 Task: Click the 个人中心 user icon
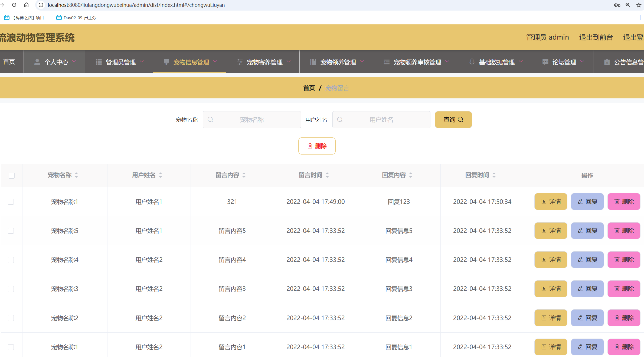click(37, 62)
